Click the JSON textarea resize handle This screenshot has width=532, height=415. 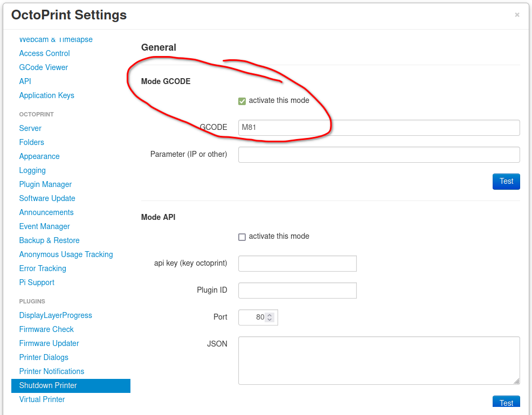pos(516,382)
